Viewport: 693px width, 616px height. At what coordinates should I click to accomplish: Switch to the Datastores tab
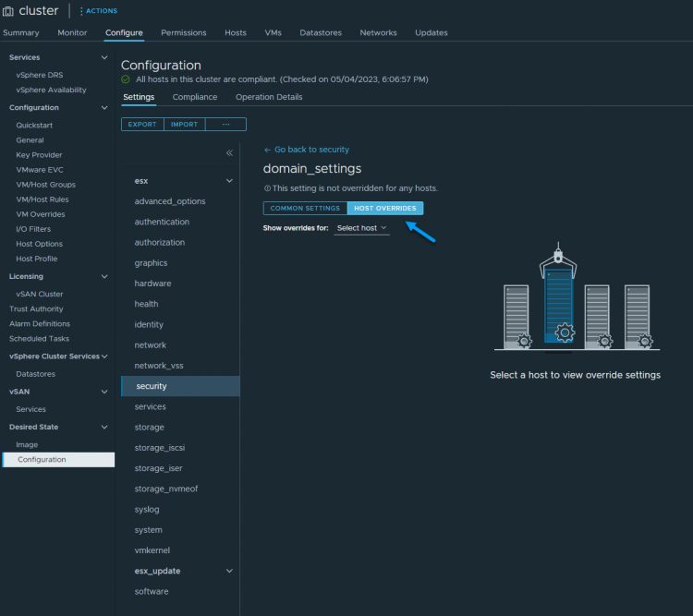[x=321, y=32]
